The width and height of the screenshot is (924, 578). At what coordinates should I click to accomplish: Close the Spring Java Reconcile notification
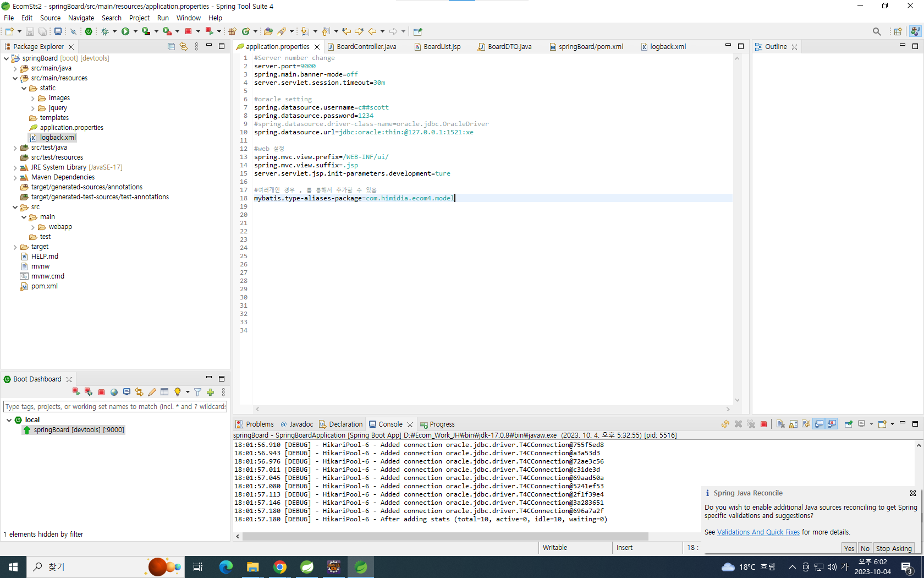[x=913, y=493]
